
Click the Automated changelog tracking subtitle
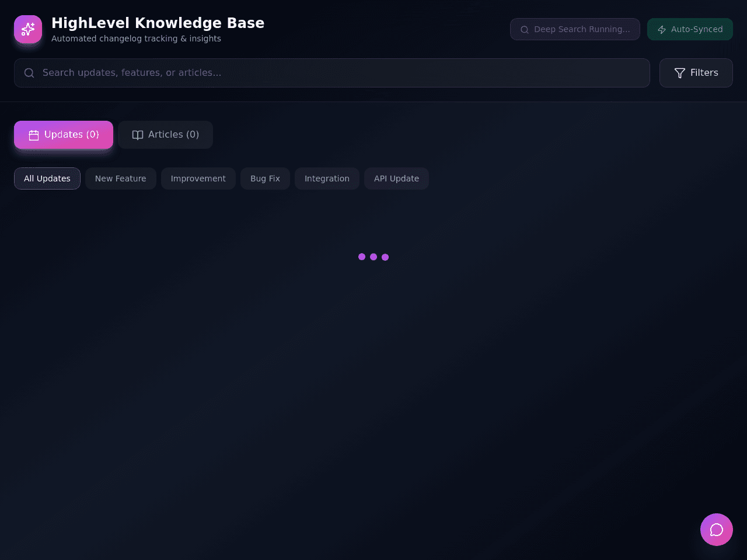(x=137, y=38)
